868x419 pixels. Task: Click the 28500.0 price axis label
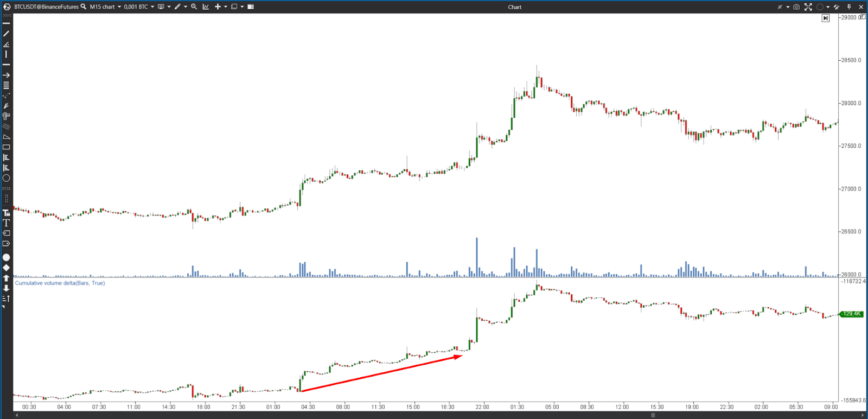tap(851, 60)
